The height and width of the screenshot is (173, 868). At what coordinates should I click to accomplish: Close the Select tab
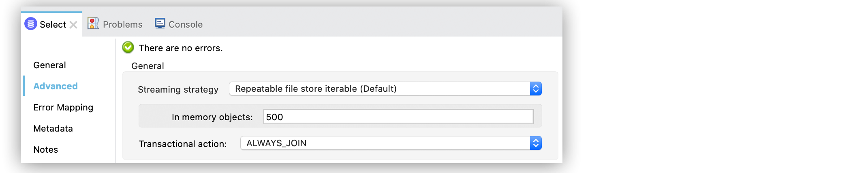(73, 25)
